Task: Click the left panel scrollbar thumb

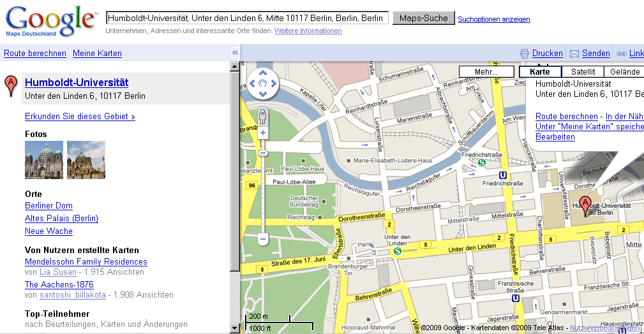Action: pyautogui.click(x=234, y=171)
